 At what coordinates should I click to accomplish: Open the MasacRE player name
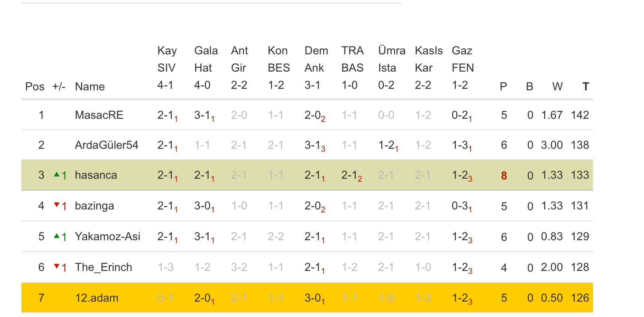pos(99,115)
